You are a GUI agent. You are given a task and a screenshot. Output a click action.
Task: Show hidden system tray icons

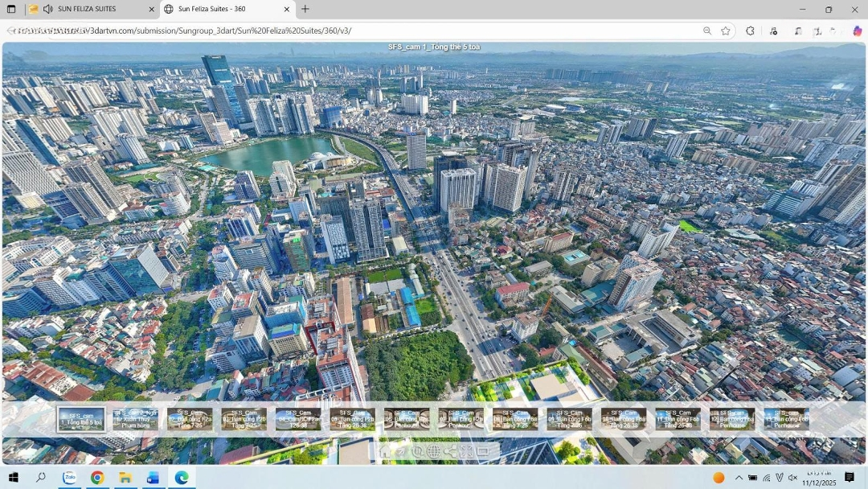[739, 478]
